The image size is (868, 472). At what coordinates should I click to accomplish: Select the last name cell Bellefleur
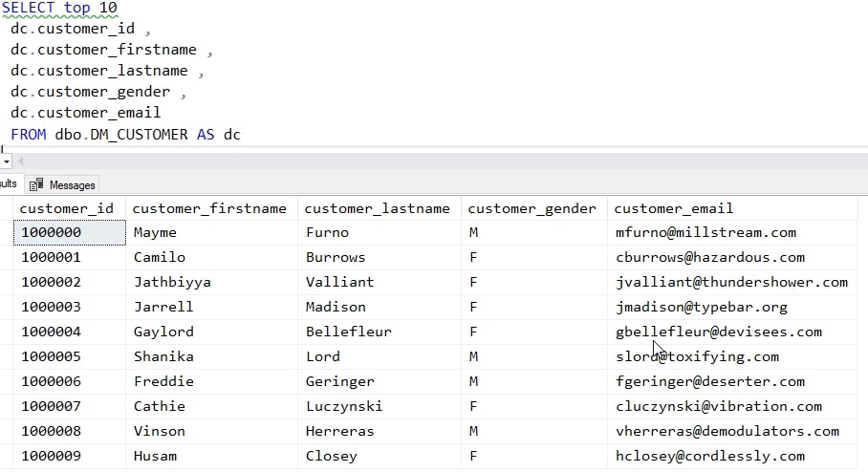348,332
